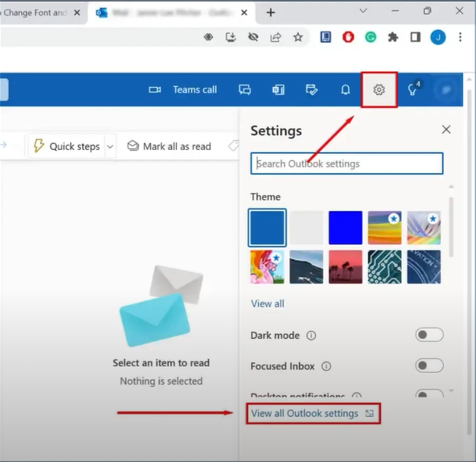Image resolution: width=476 pixels, height=462 pixels.
Task: Select the light gray theme swatch
Action: tap(306, 227)
